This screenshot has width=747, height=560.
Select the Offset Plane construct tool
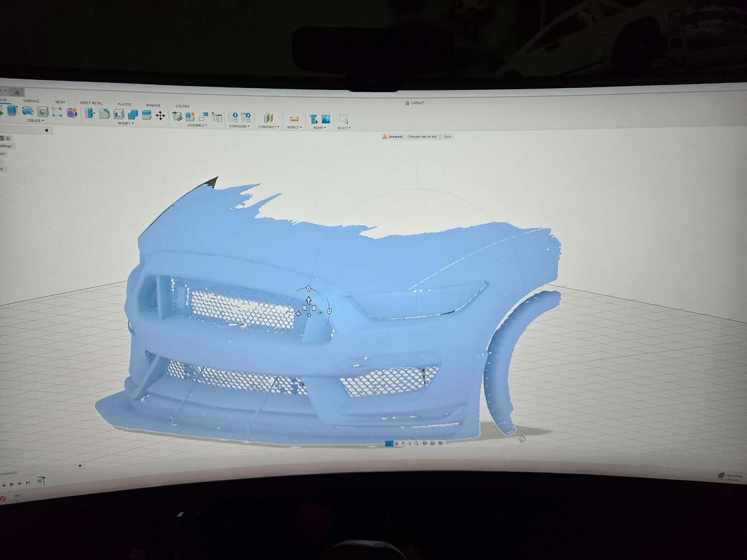click(269, 118)
